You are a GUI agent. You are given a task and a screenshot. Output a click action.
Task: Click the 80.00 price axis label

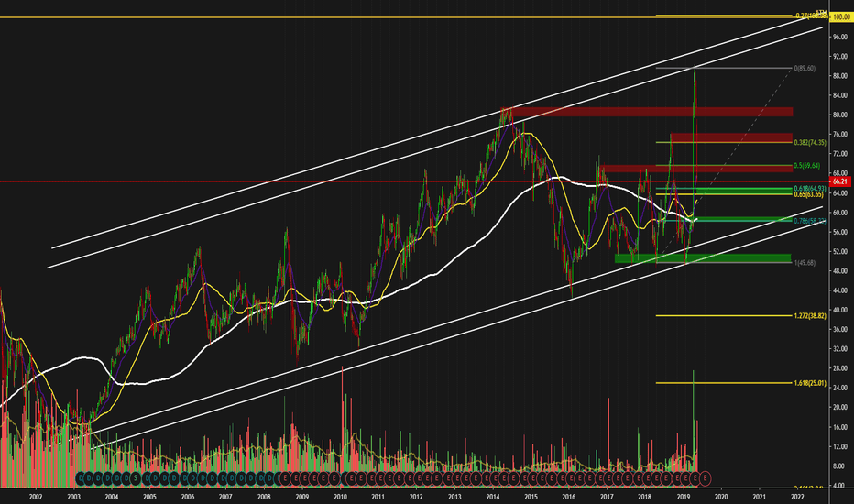click(839, 115)
